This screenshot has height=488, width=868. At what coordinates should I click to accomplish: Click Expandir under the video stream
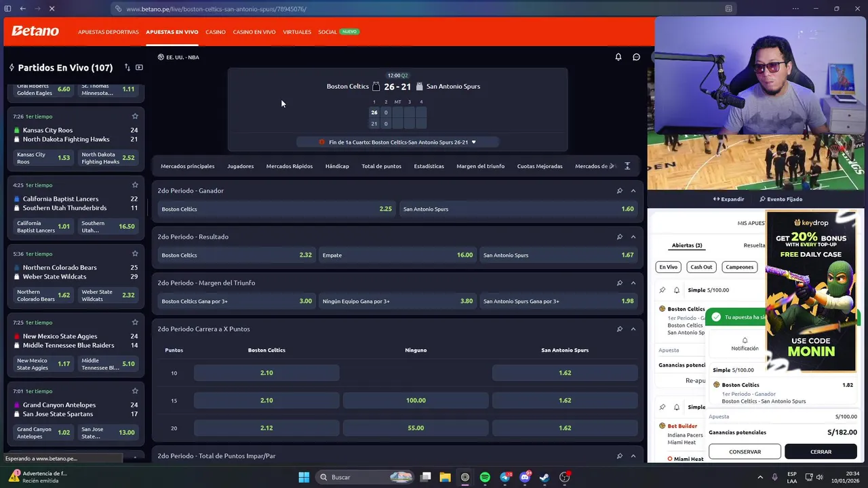point(728,199)
